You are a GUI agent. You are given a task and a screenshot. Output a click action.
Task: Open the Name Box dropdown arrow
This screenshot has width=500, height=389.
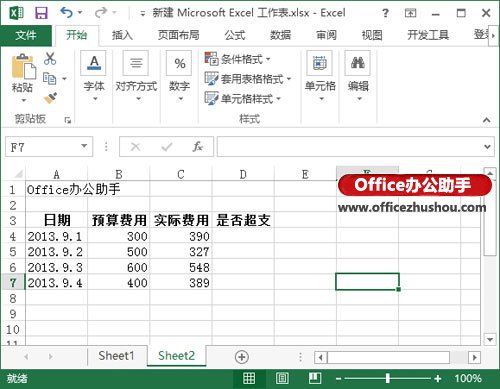coord(84,146)
